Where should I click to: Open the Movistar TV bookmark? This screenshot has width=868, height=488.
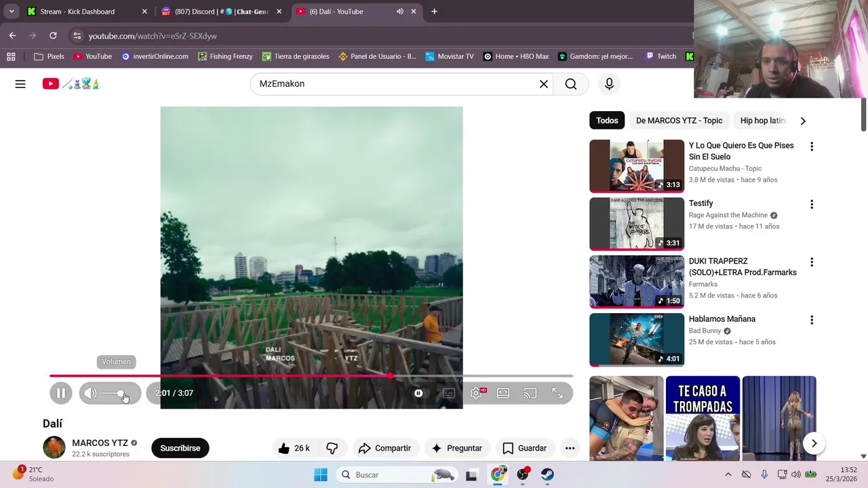pos(449,56)
